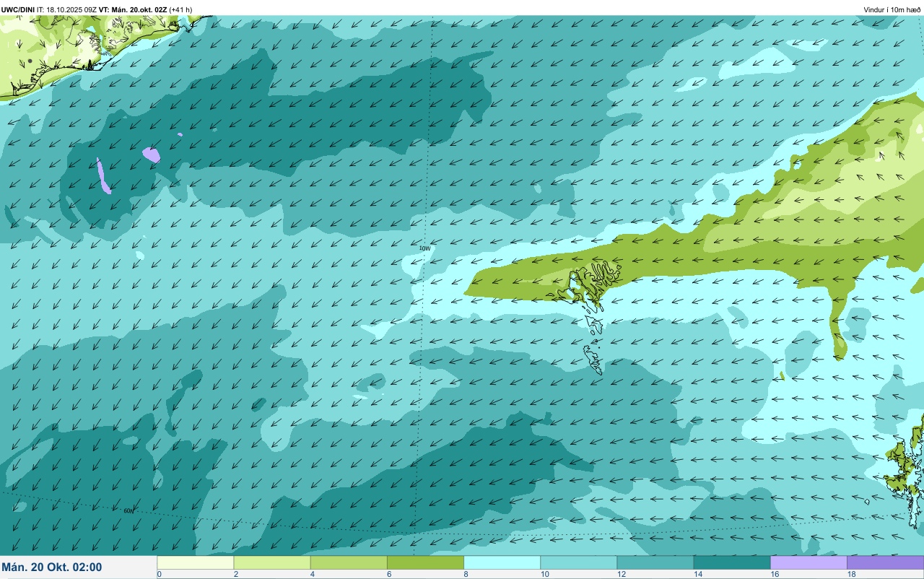
Task: Click the green 4–6 legend swatch
Action: click(x=349, y=562)
